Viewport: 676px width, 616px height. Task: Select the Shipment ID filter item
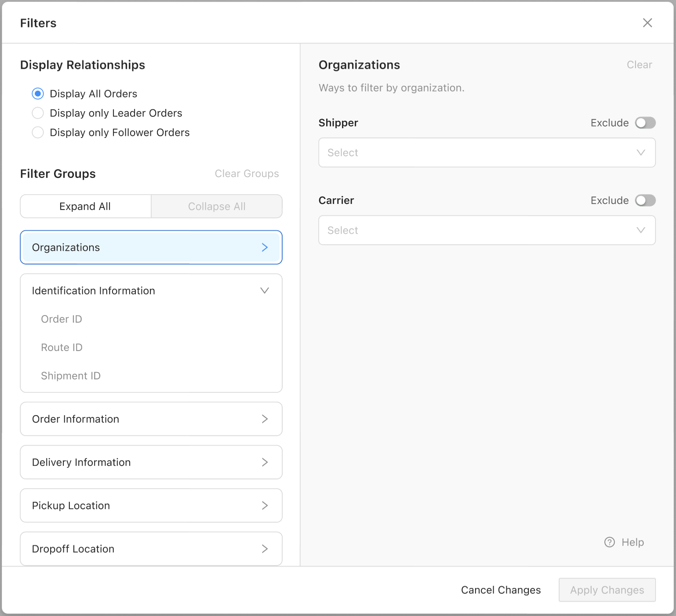click(x=71, y=376)
